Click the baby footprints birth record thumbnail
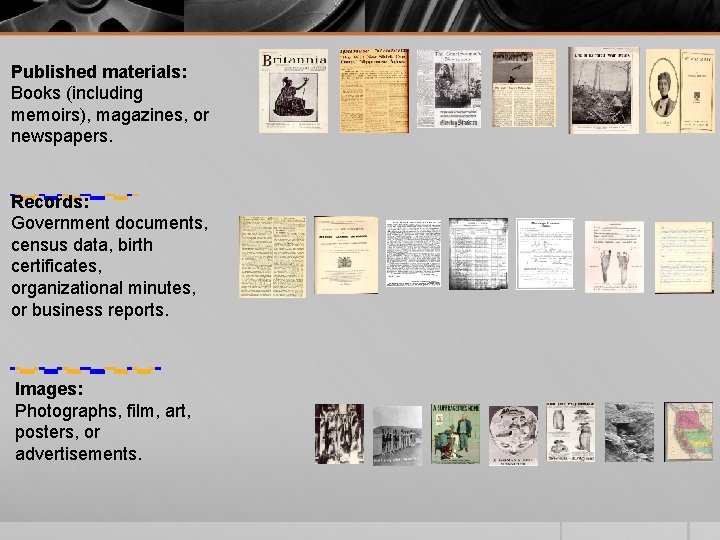The image size is (720, 540). point(614,257)
